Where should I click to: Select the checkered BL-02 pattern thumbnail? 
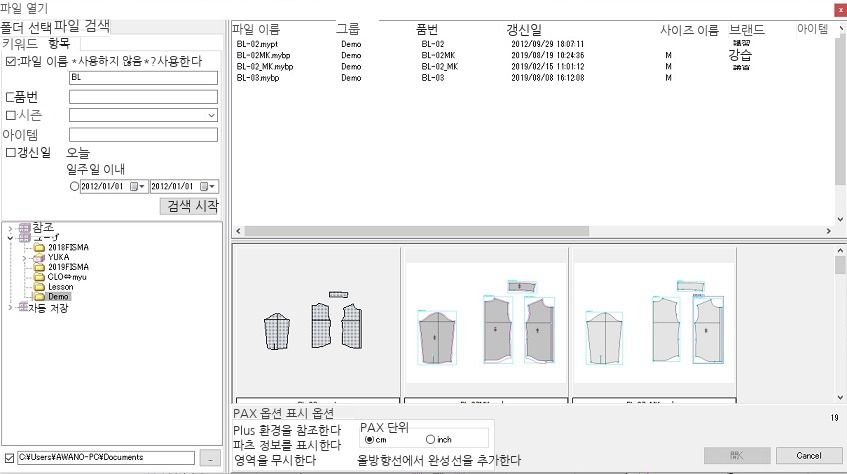[x=318, y=325]
